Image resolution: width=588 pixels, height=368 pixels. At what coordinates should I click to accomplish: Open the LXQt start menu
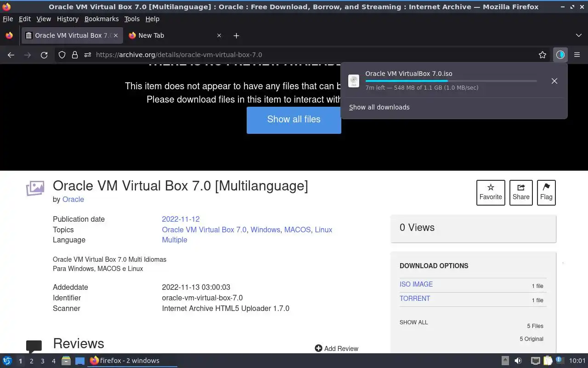tap(7, 361)
